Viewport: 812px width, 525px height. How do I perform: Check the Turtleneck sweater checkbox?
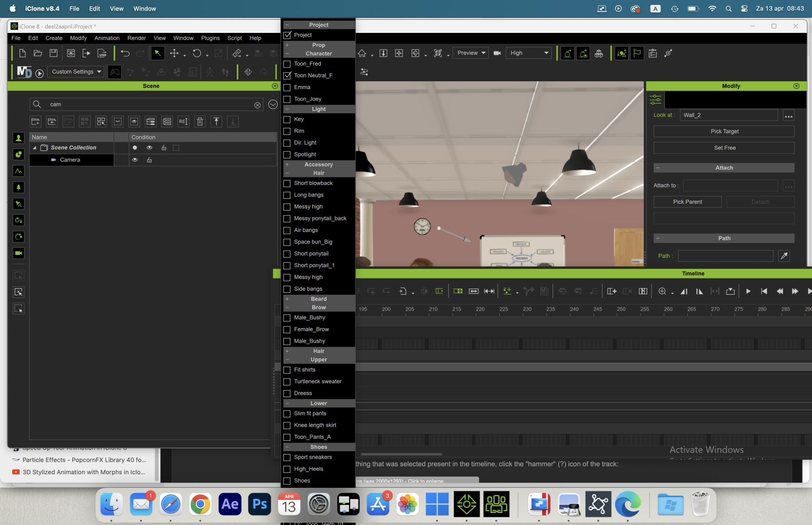coord(287,382)
